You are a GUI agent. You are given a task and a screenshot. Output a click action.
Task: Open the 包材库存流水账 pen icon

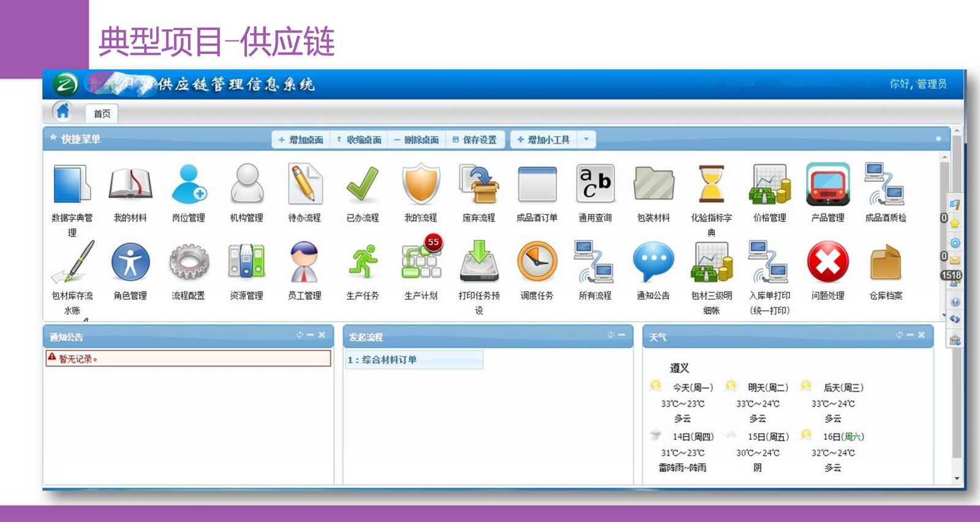click(x=73, y=262)
